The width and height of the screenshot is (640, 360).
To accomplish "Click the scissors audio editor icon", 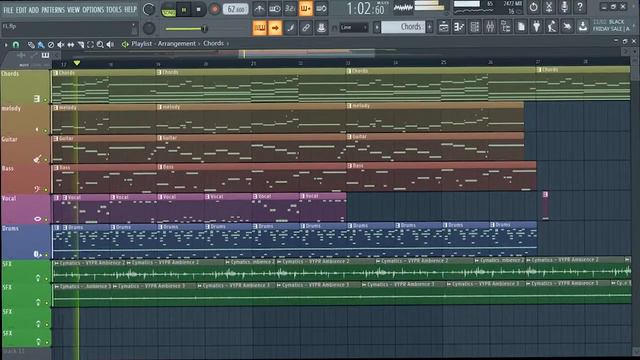I will 549,7.
